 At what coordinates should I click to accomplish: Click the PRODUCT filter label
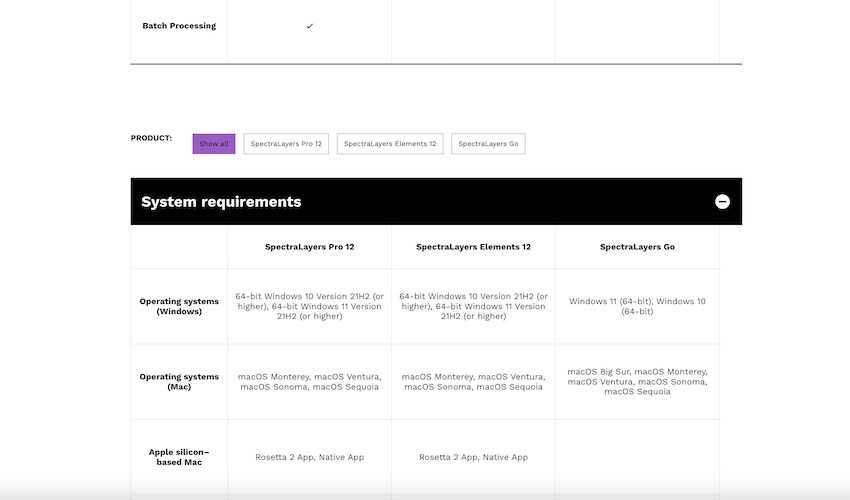coord(151,138)
